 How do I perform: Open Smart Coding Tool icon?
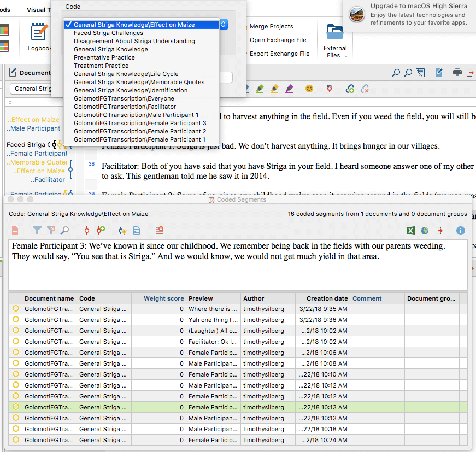(122, 231)
